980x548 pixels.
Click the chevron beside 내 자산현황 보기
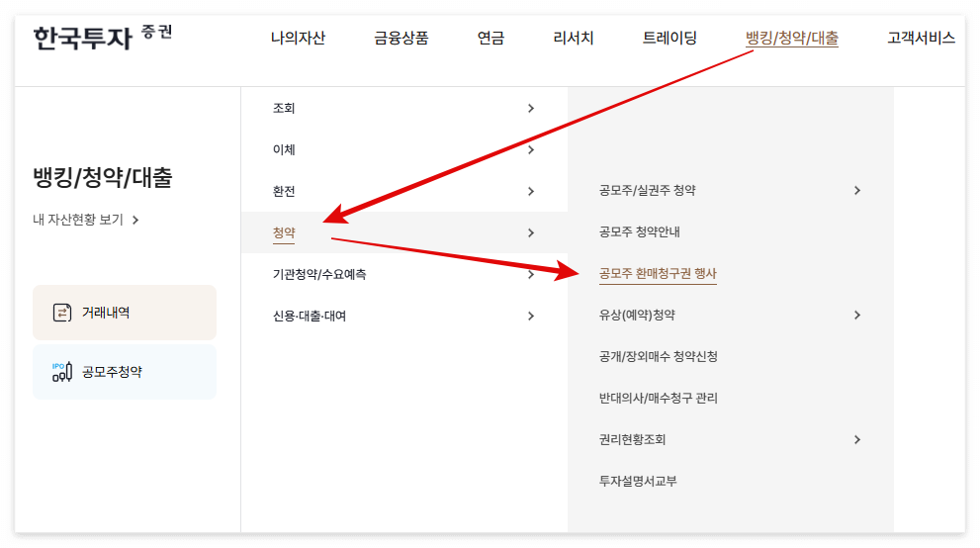[x=135, y=220]
